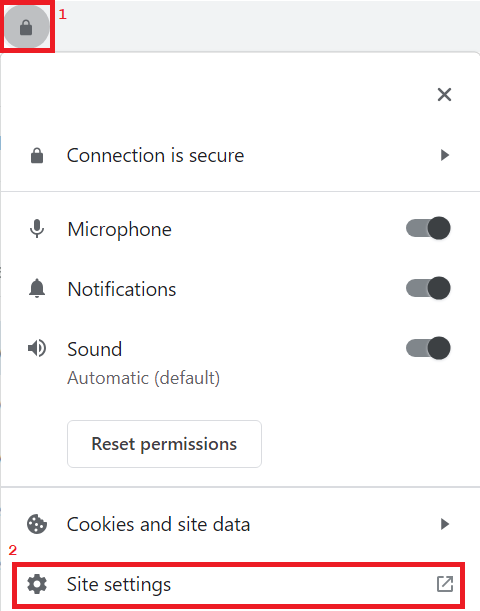
Task: Expand Cookies and site data arrow
Action: click(445, 524)
